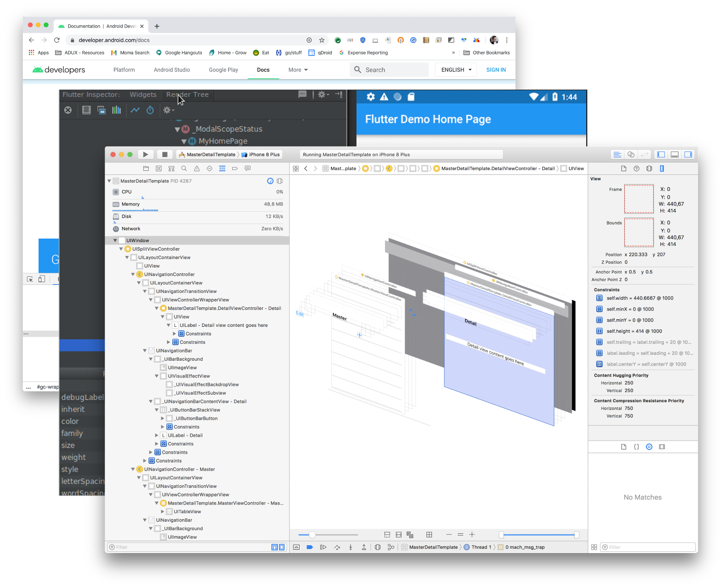Open the file inspector tab in Xcode
Screen dimensions: 722x588
[x=624, y=168]
